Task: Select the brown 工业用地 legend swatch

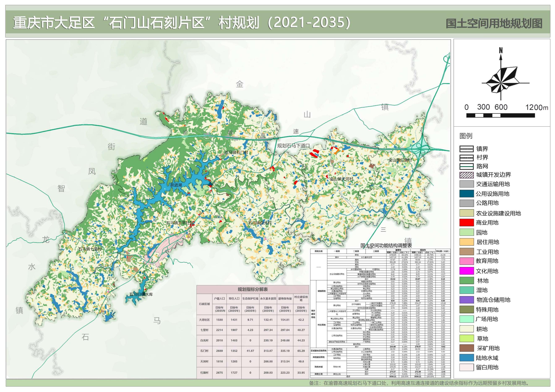Action: (466, 252)
